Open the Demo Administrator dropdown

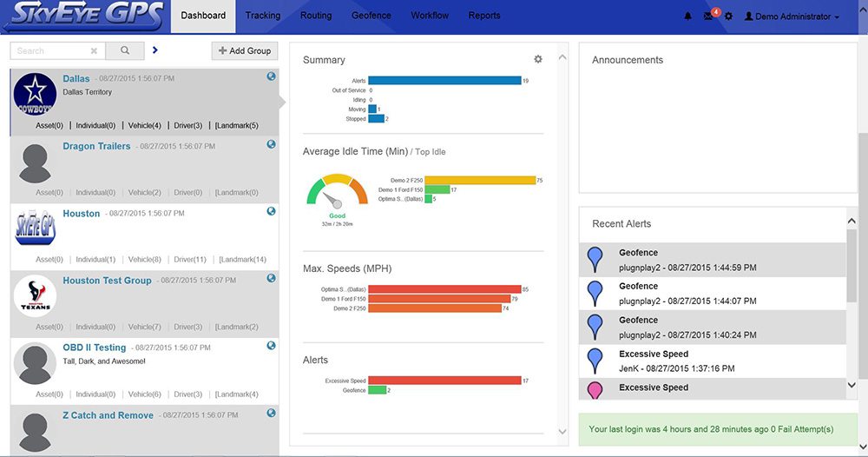pyautogui.click(x=792, y=17)
